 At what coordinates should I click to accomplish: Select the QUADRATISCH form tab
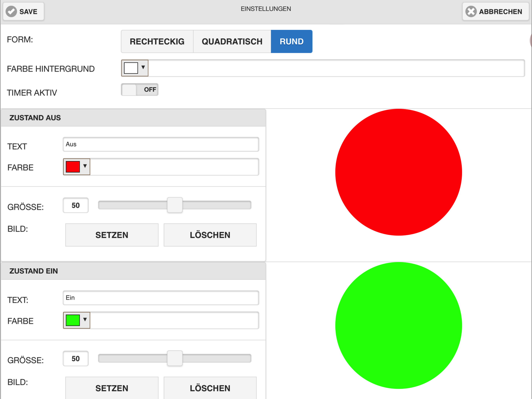[232, 41]
